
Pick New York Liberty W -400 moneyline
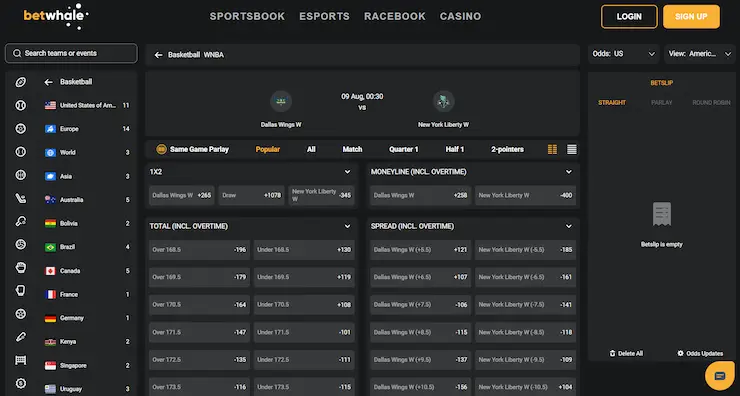coord(525,195)
